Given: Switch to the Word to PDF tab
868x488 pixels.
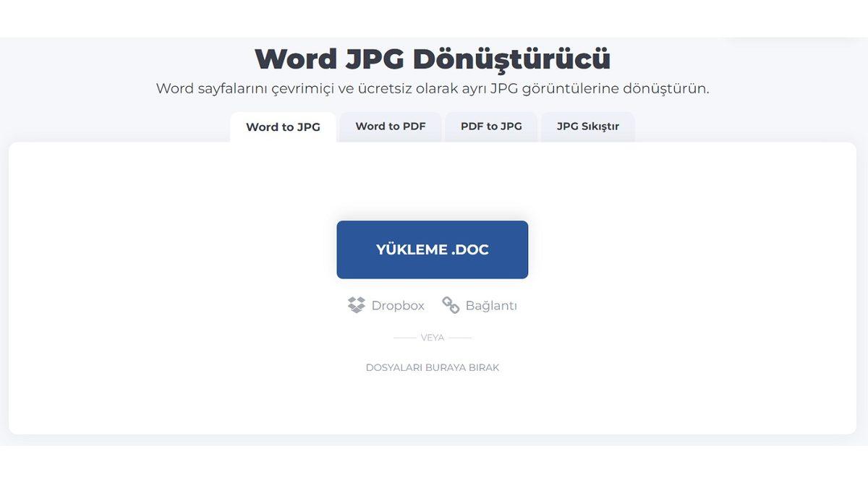Looking at the screenshot, I should tap(391, 126).
